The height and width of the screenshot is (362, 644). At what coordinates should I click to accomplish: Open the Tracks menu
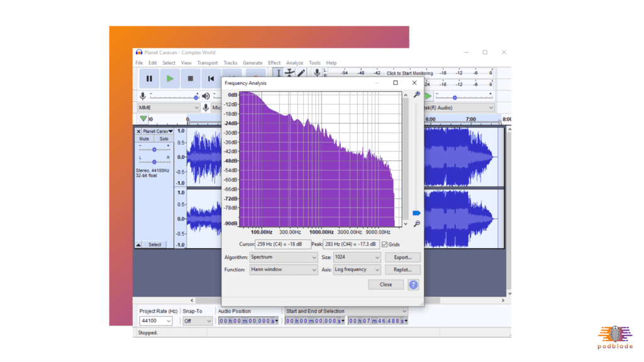[x=230, y=63]
